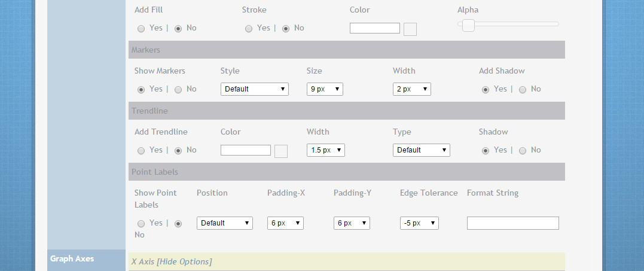Open the marker Style dropdown

click(254, 89)
